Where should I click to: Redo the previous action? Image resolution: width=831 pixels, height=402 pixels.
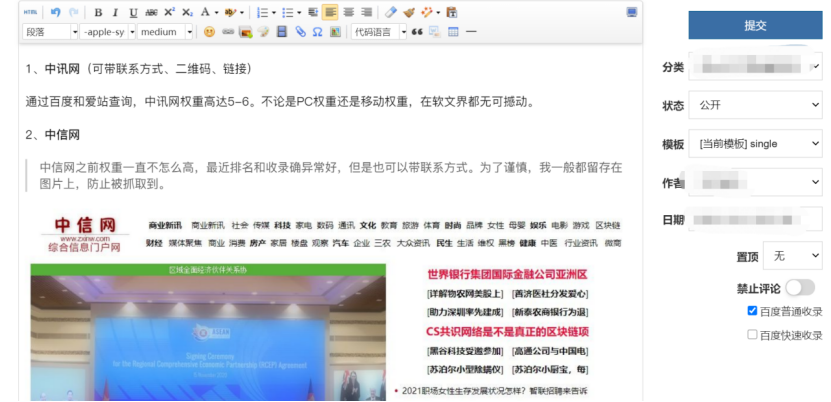coord(73,12)
